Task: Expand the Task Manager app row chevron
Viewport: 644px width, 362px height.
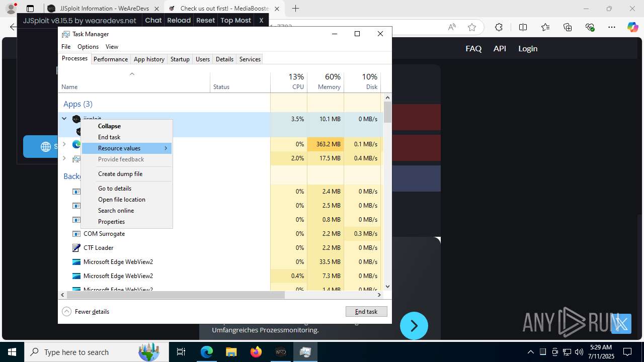Action: click(x=64, y=158)
